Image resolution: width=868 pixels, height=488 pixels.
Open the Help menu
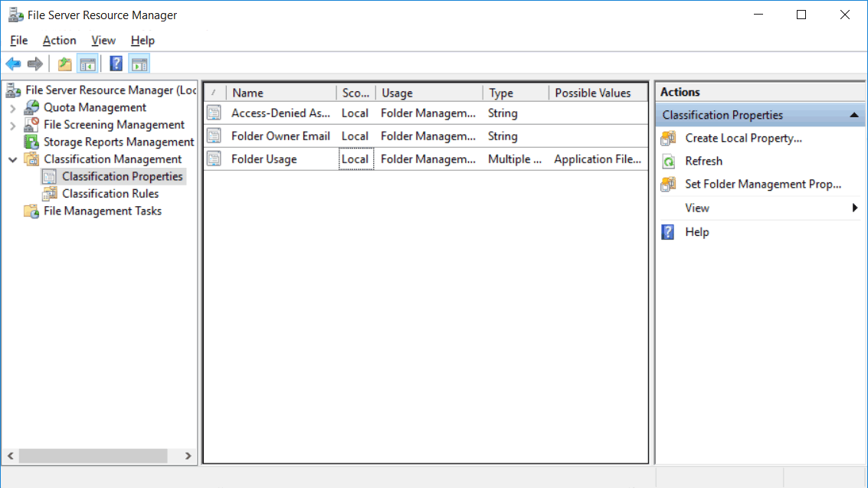click(142, 41)
